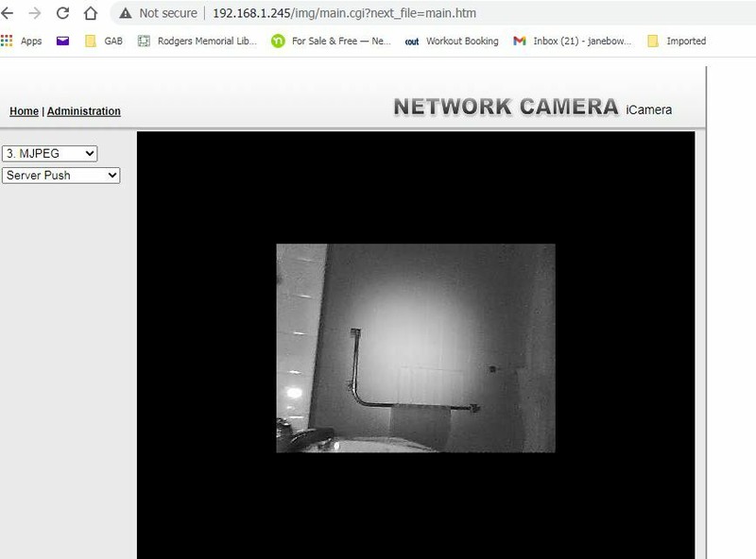The width and height of the screenshot is (756, 559).
Task: Open the purple mail bookmark icon
Action: pos(62,41)
